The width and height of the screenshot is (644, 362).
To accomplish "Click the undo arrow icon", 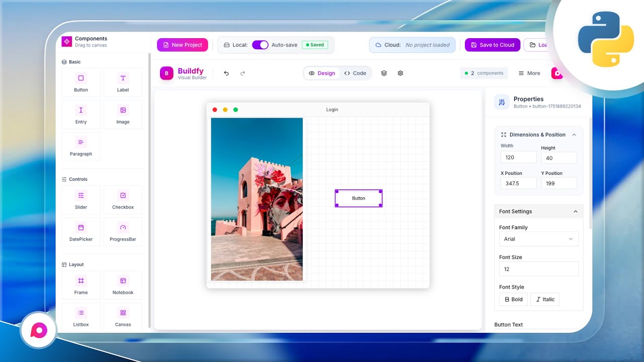I will 226,73.
